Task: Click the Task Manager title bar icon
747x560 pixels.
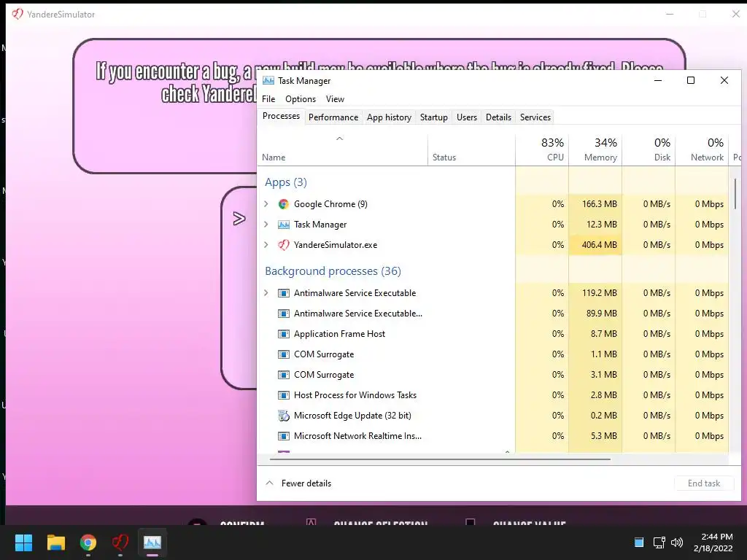Action: pos(268,80)
